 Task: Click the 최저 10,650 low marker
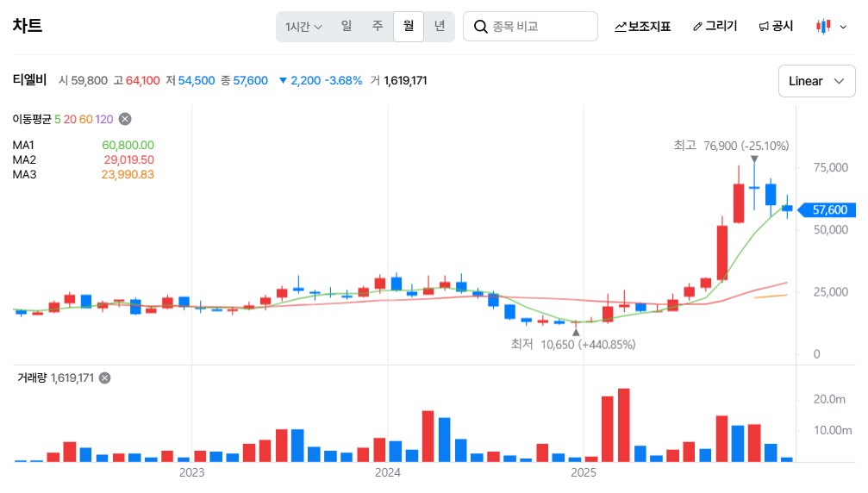pyautogui.click(x=573, y=345)
